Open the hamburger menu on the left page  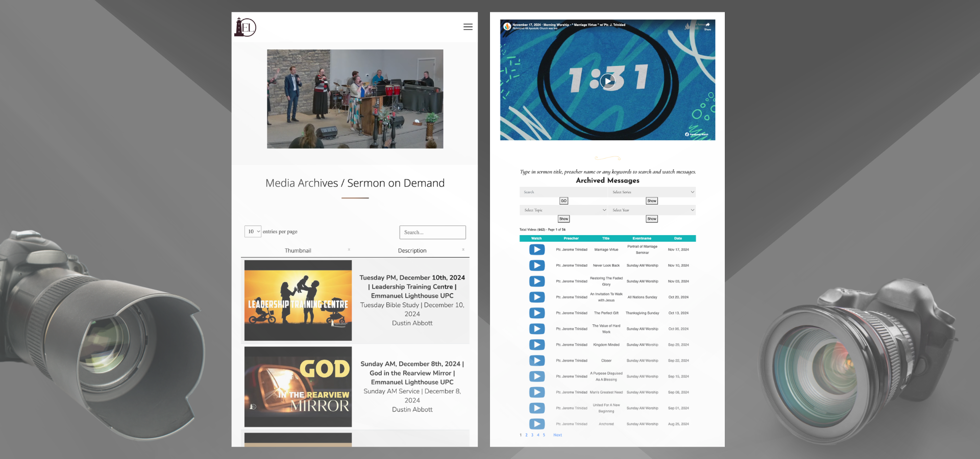click(468, 27)
